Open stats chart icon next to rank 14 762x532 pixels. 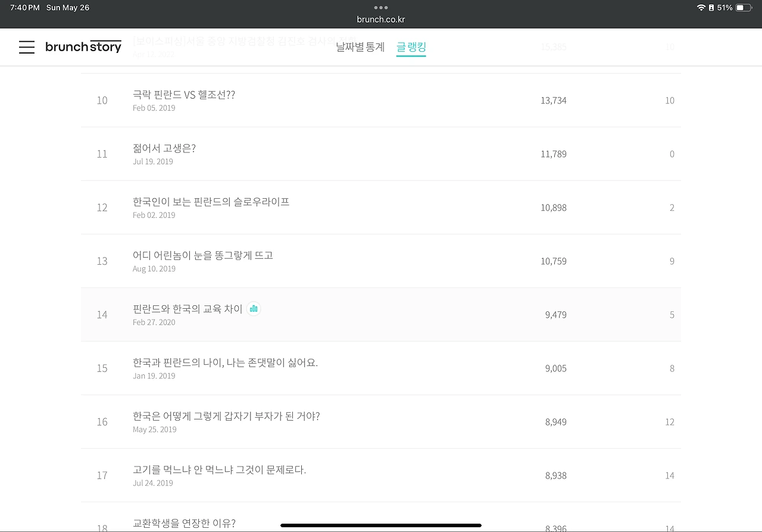pos(254,308)
